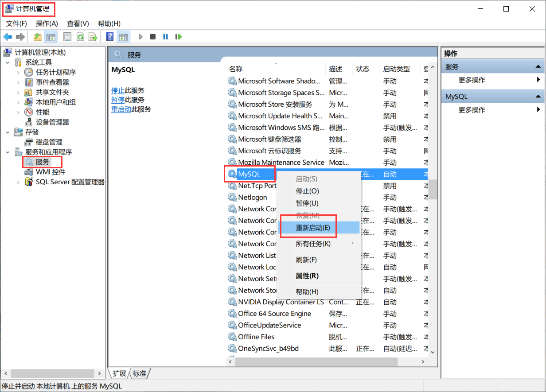Collapse the 系统工具 tree node
546x392 pixels.
(x=8, y=62)
